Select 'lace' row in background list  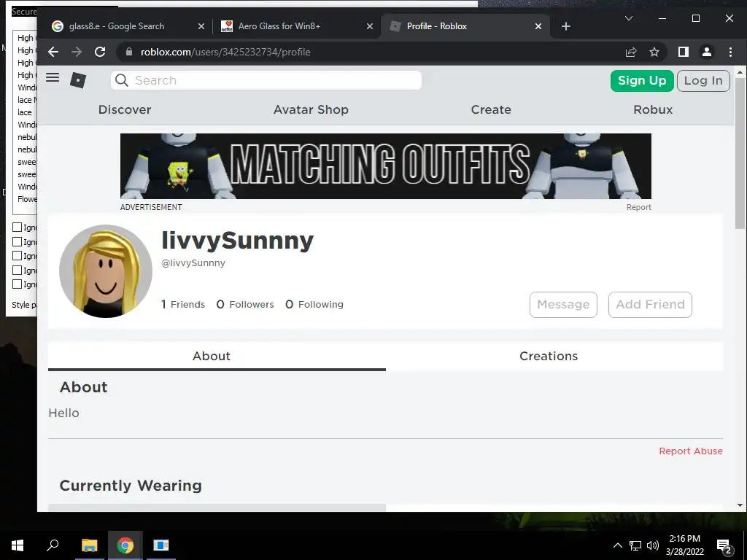[x=25, y=112]
